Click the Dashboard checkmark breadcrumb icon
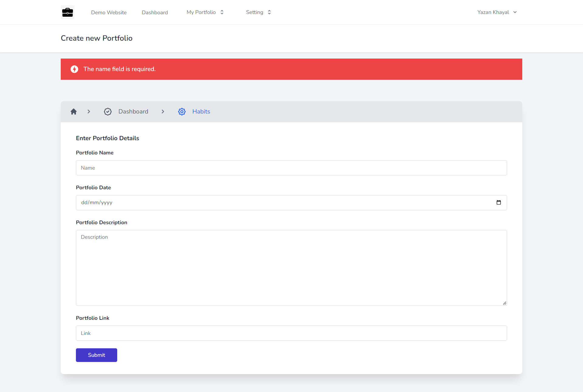 pos(108,112)
